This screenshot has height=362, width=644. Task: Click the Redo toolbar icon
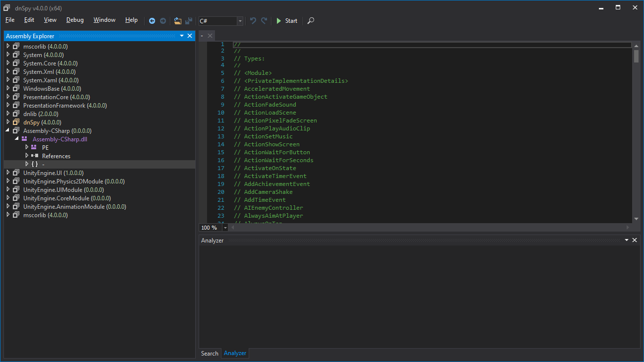264,21
